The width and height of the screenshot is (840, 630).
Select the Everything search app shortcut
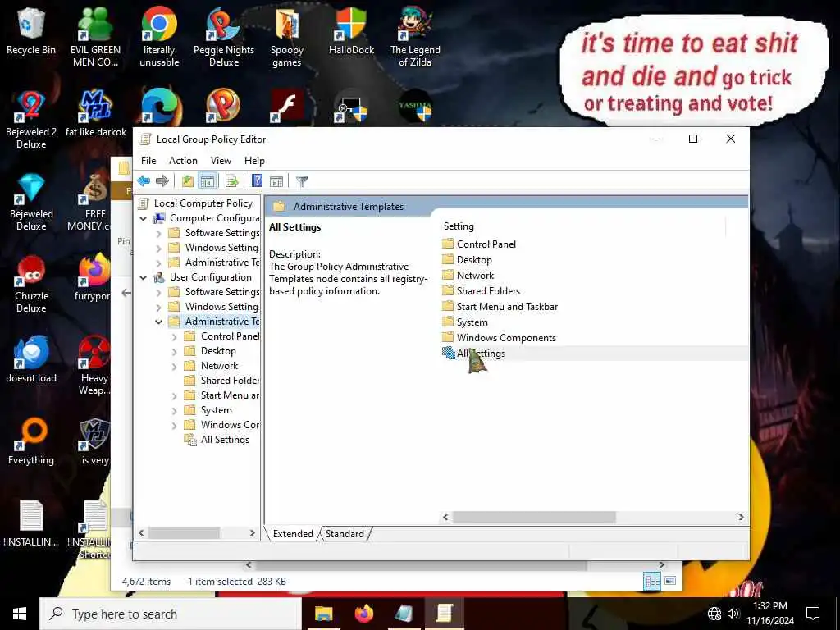tap(31, 441)
